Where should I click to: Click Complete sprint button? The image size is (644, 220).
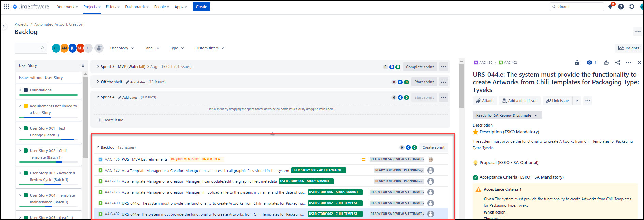pos(420,67)
